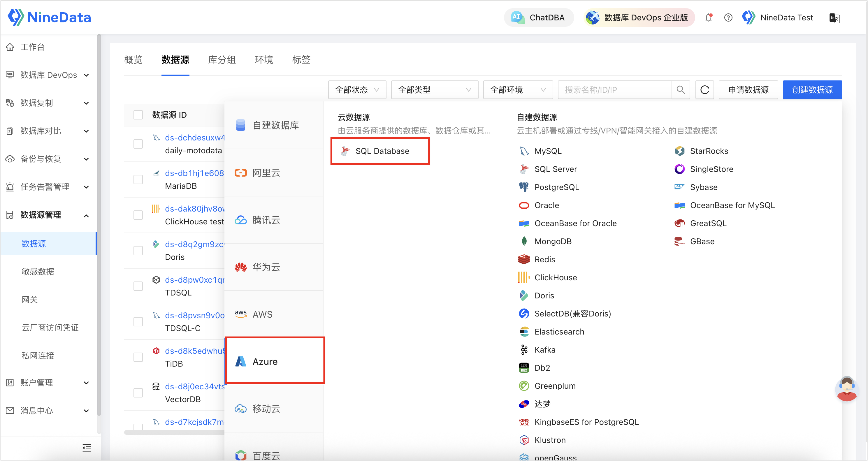
Task: Click the Oracle red ring icon
Action: pyautogui.click(x=524, y=205)
